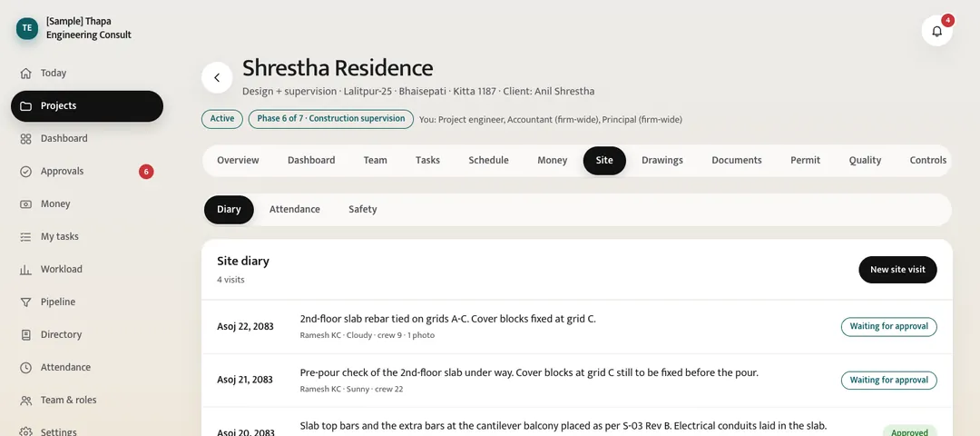The height and width of the screenshot is (436, 980).
Task: Open the Asoj 21, 2083 diary entry
Action: click(x=577, y=381)
